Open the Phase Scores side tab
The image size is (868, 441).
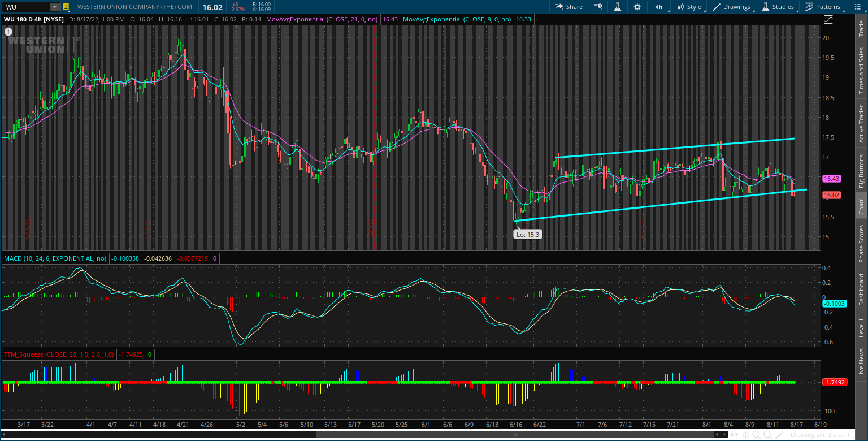(x=861, y=243)
